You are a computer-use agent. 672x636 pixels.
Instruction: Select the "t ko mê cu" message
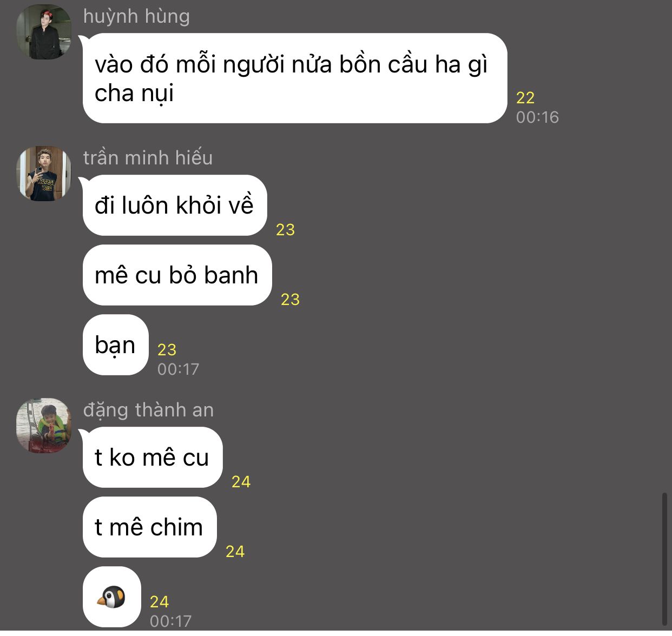153,458
